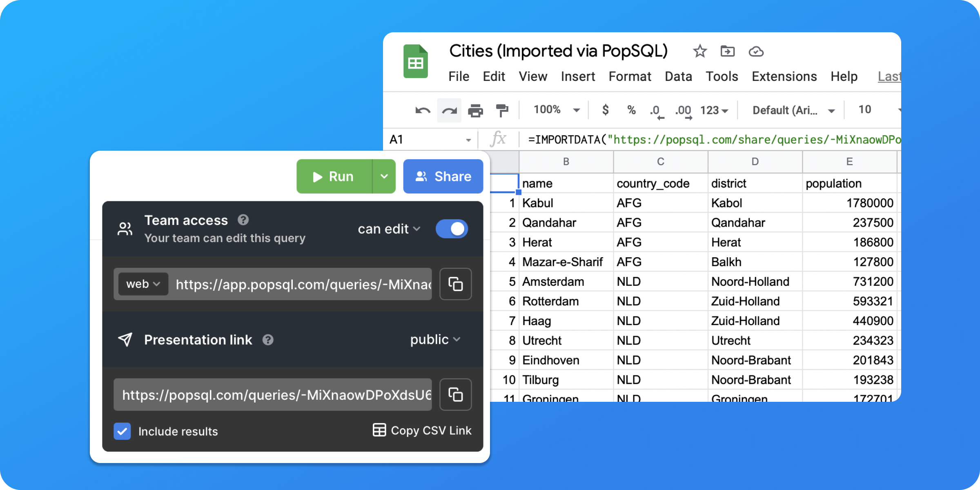Screen dimensions: 980x490
Task: Print the spreadsheet via printer icon
Action: [475, 110]
